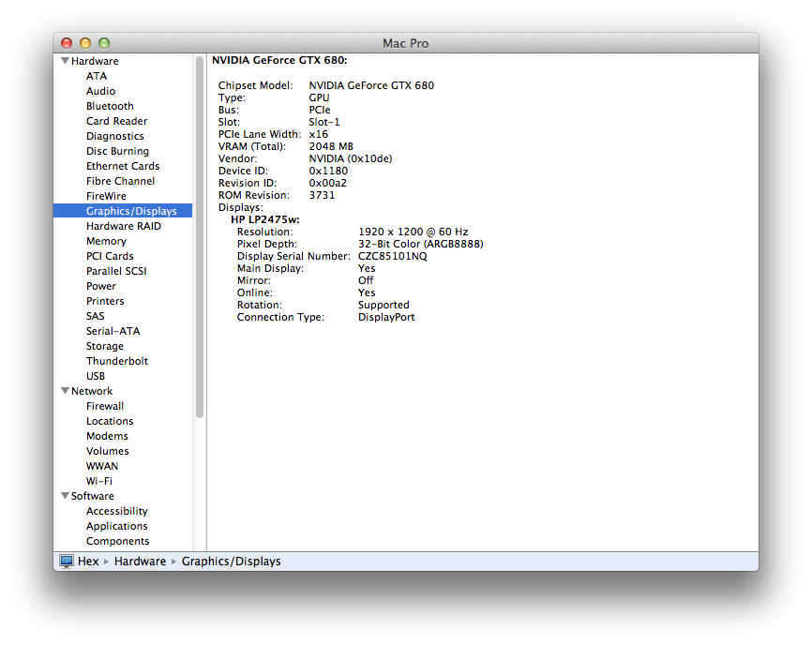The width and height of the screenshot is (812, 645).
Task: Click the ROM Revision value 3731
Action: (322, 195)
